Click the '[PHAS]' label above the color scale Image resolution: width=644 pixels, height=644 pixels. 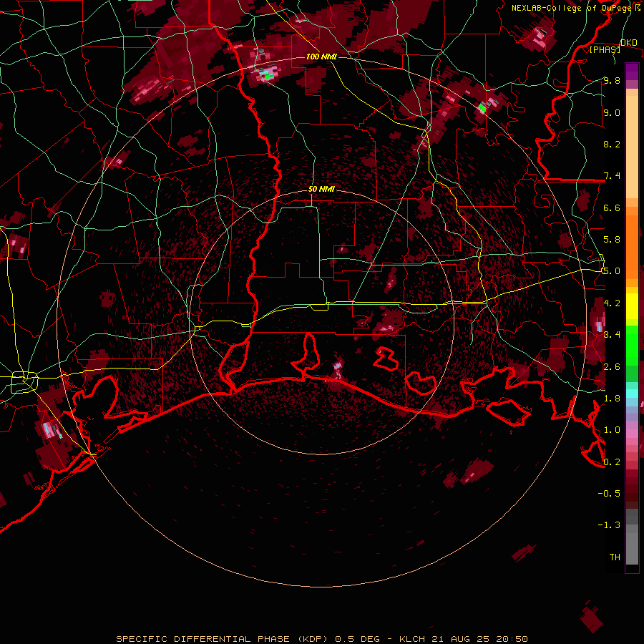pyautogui.click(x=605, y=49)
